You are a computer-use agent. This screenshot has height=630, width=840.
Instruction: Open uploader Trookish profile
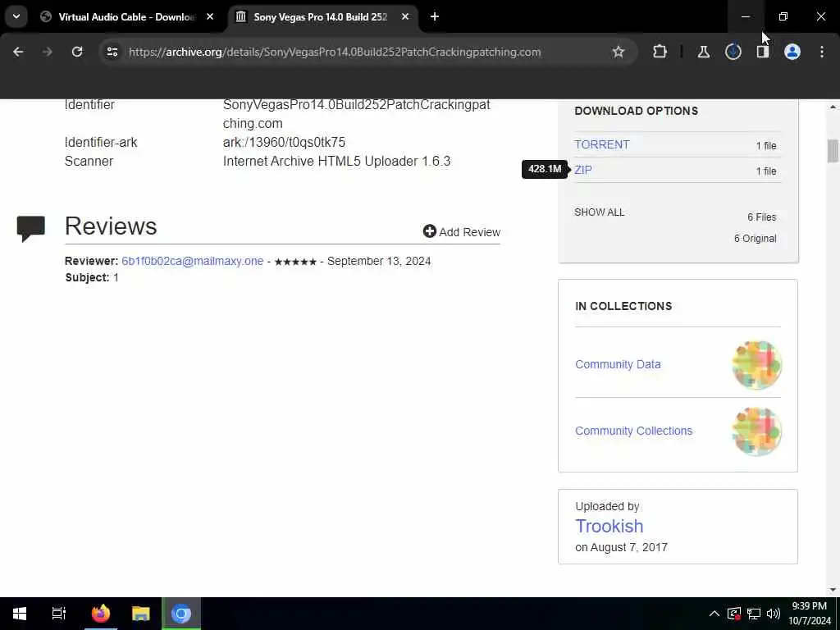(609, 526)
